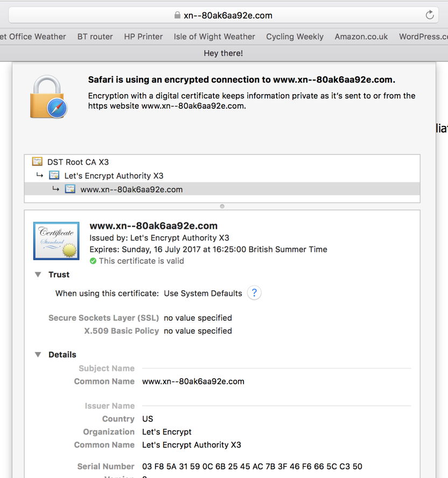Select DST Root CA X3 in certificate chain
The image size is (448, 478).
78,161
